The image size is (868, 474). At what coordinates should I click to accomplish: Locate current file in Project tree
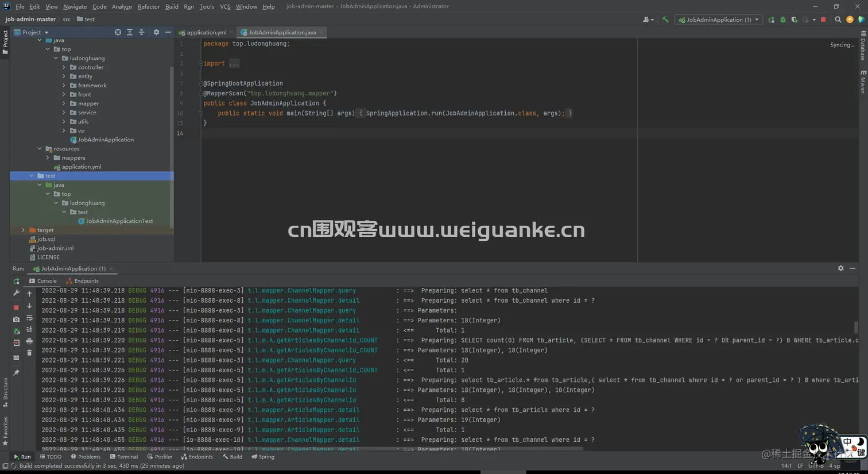click(x=118, y=32)
